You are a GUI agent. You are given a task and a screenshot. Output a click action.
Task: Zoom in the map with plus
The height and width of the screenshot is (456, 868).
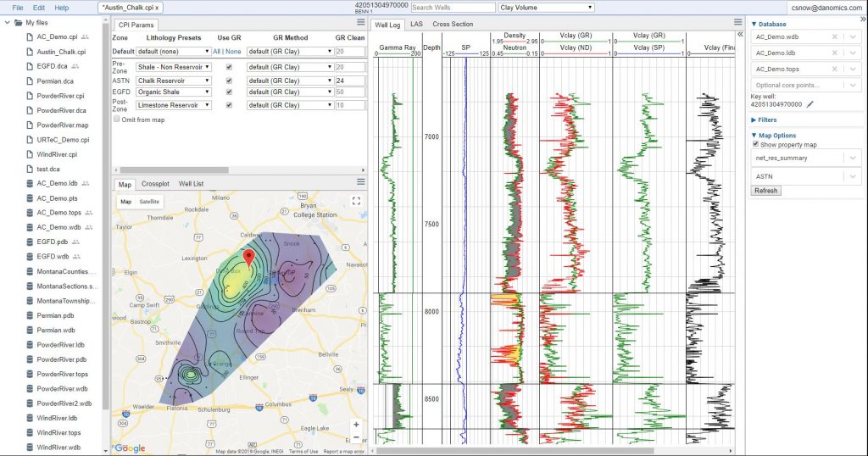pyautogui.click(x=356, y=425)
